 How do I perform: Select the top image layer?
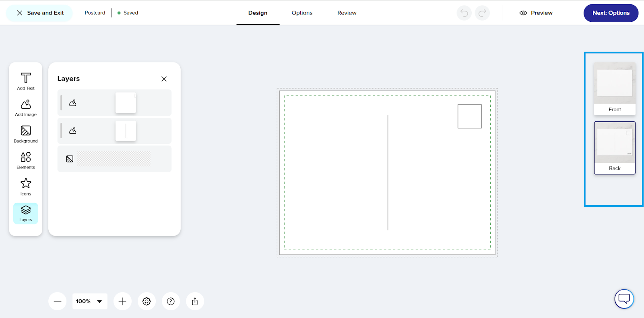pyautogui.click(x=114, y=103)
